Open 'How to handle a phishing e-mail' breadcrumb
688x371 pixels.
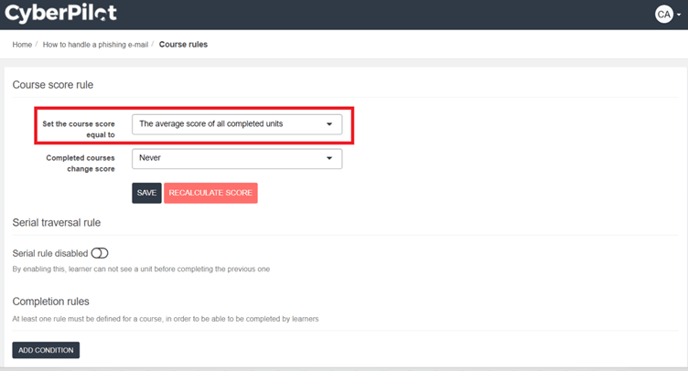(95, 44)
